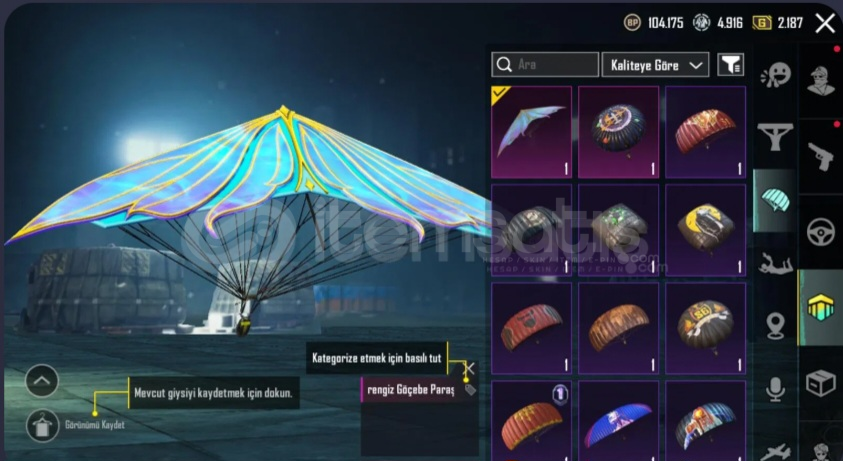Open the emote category icon
This screenshot has height=461, width=843.
coord(775,75)
